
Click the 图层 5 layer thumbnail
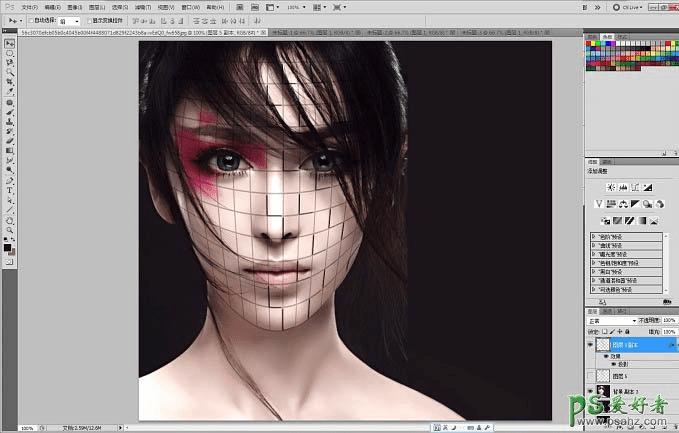pyautogui.click(x=603, y=375)
